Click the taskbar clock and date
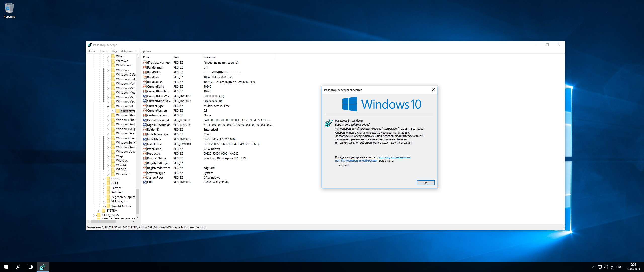Image resolution: width=644 pixels, height=272 pixels. [633, 267]
